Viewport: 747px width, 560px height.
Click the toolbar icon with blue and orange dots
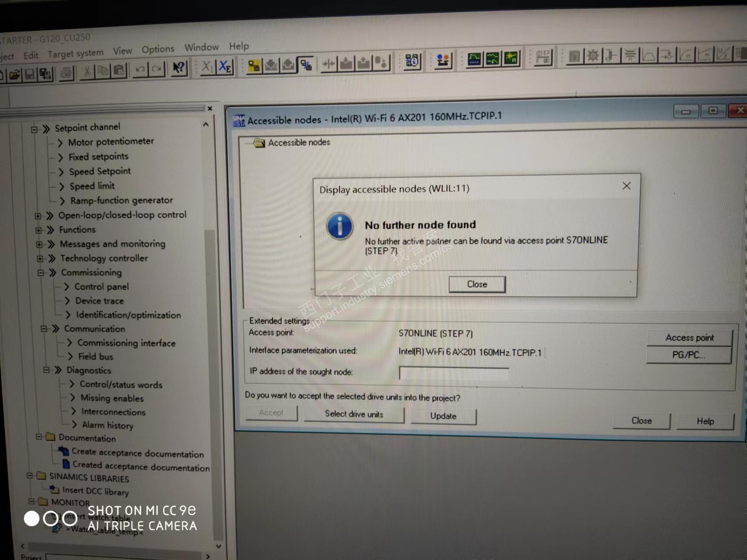(x=443, y=60)
